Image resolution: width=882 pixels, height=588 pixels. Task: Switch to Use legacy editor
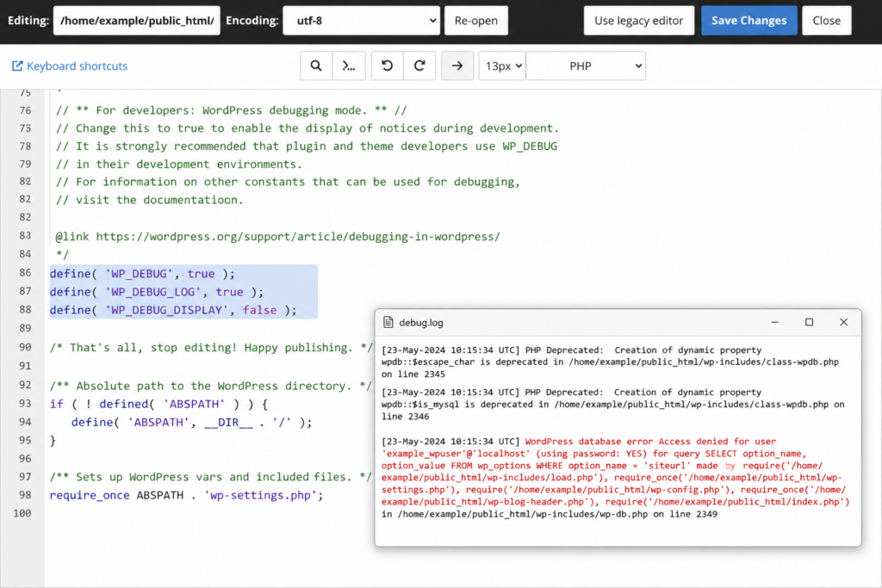[638, 21]
